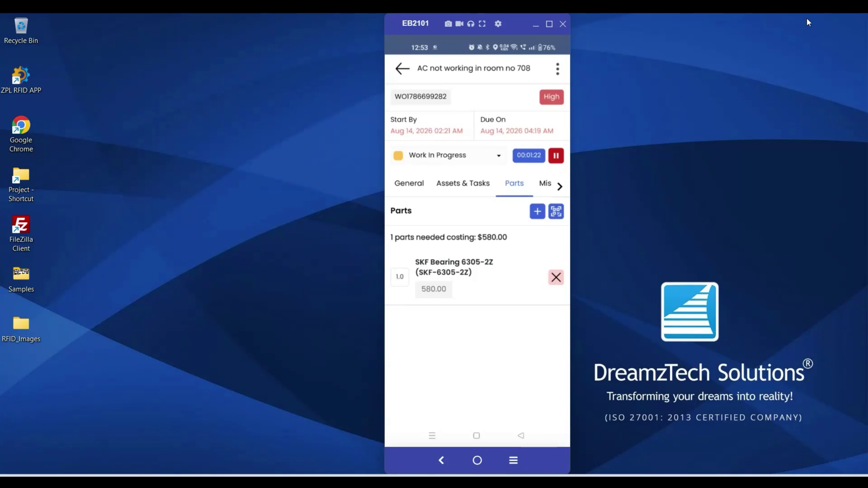Image resolution: width=868 pixels, height=488 pixels.
Task: Remove the SKF Bearing 6305-2Z part
Action: [556, 277]
